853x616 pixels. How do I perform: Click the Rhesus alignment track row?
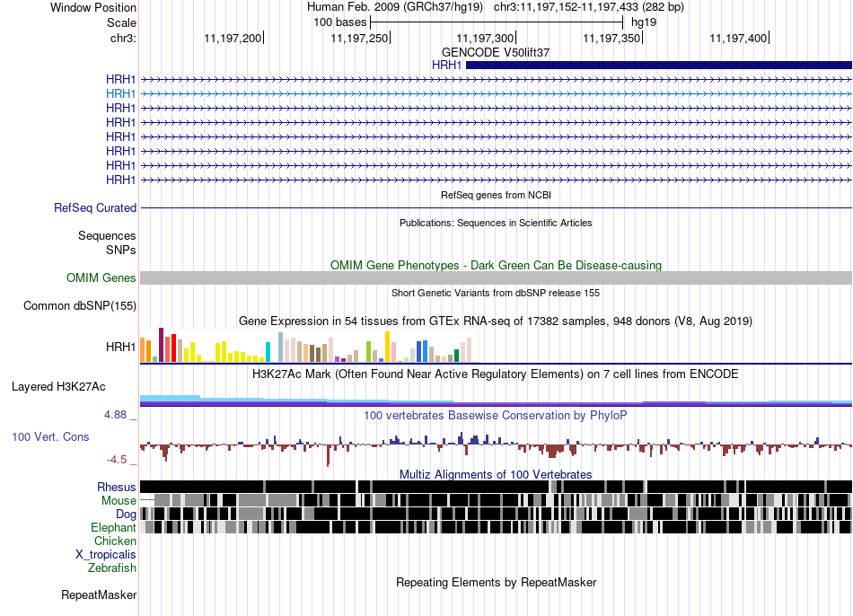tap(496, 487)
